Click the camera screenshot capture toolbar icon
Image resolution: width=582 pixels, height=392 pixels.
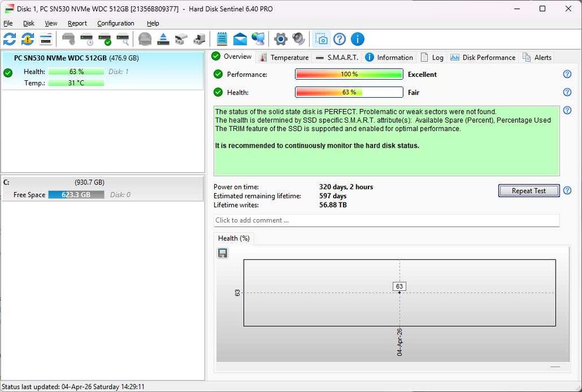[x=321, y=39]
